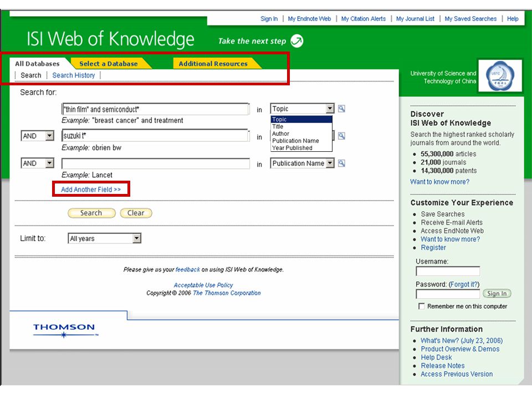Click Want to know more under Discover
Image resolution: width=532 pixels, height=399 pixels.
(x=439, y=182)
